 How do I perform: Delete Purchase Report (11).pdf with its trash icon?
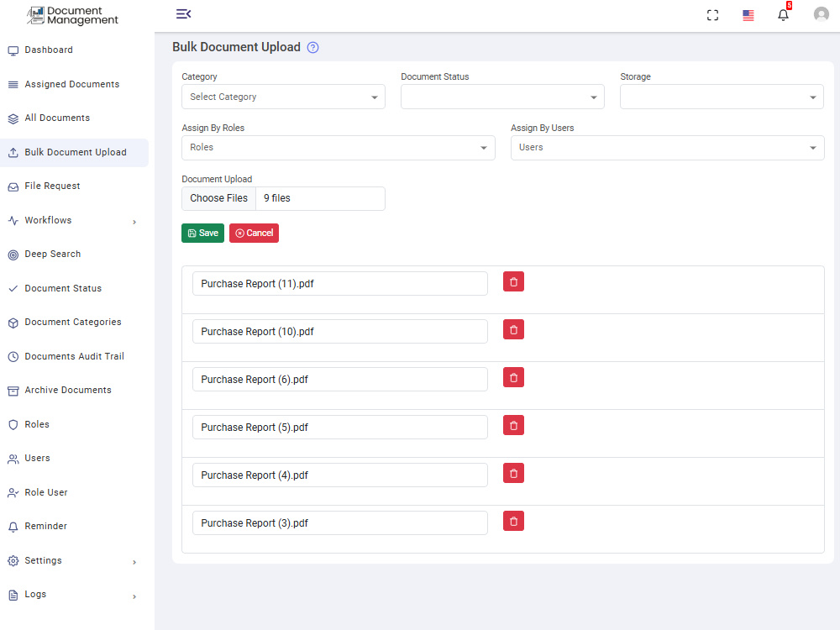coord(513,281)
